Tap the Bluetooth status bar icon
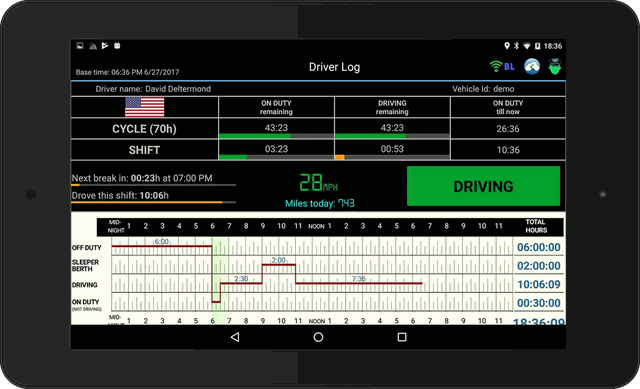640x389 pixels. coord(516,46)
